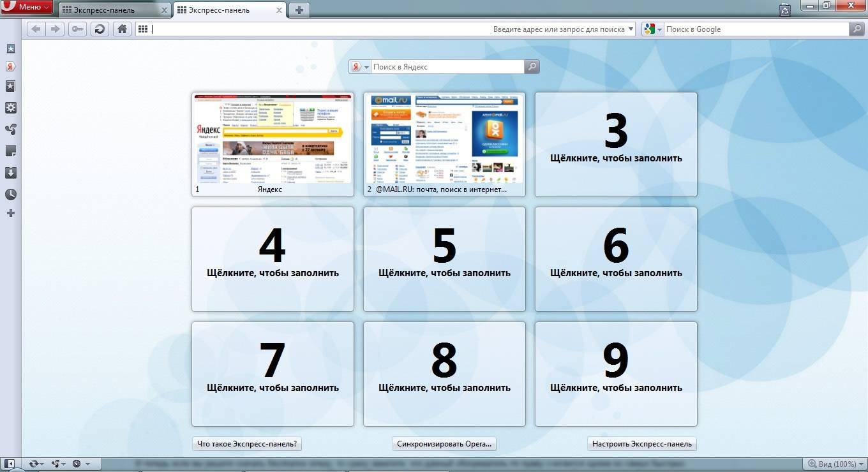
Task: Switch to the first Экспресс-панель tab
Action: (115, 10)
